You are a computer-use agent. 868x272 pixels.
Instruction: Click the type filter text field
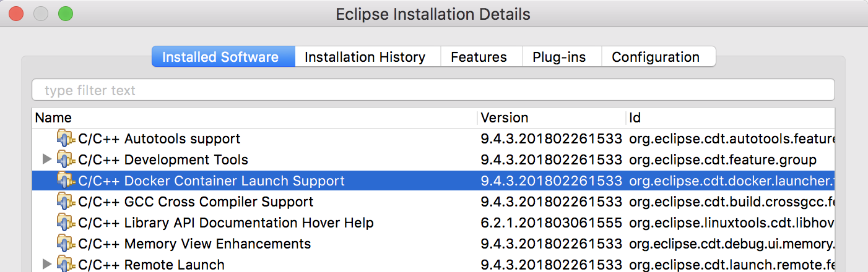point(433,90)
